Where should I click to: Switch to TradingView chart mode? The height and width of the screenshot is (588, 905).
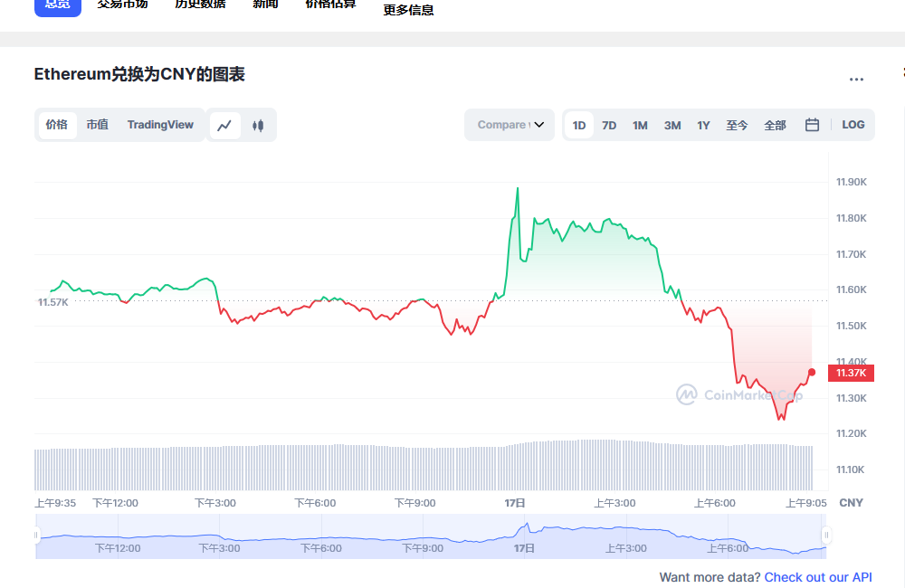coord(160,125)
